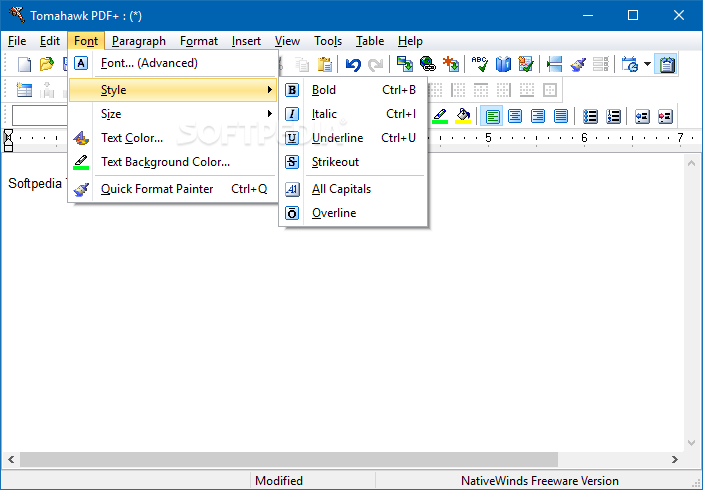Run the ABC spell check icon
Image resolution: width=703 pixels, height=490 pixels.
click(x=480, y=65)
